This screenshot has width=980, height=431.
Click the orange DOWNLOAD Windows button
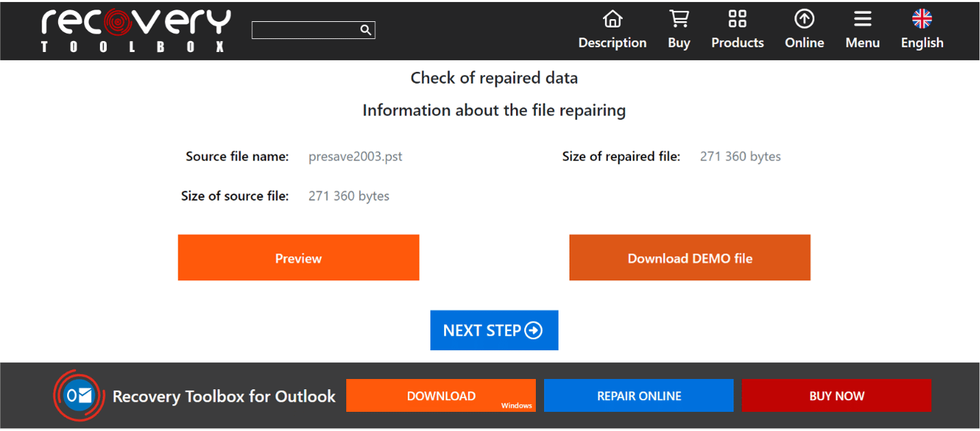point(441,395)
